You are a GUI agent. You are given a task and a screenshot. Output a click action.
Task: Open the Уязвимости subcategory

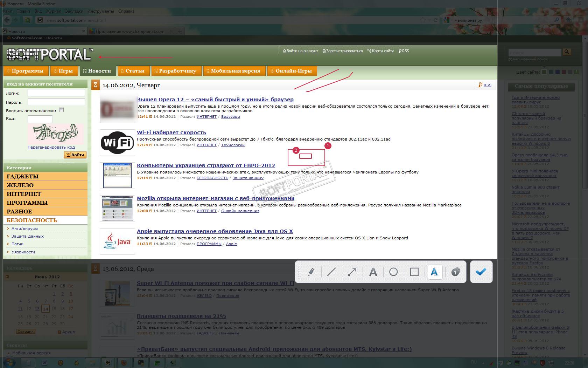23,252
